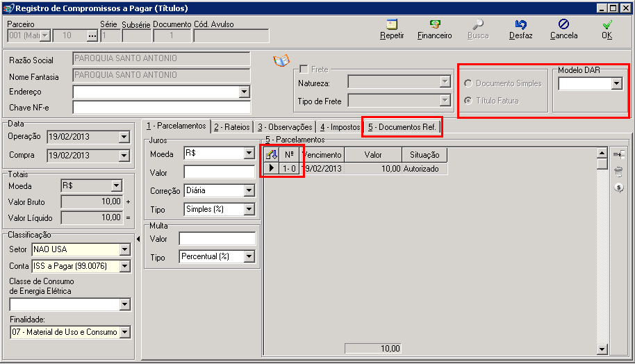Click the open book icon near Razão Social
635x364 pixels.
[x=281, y=60]
